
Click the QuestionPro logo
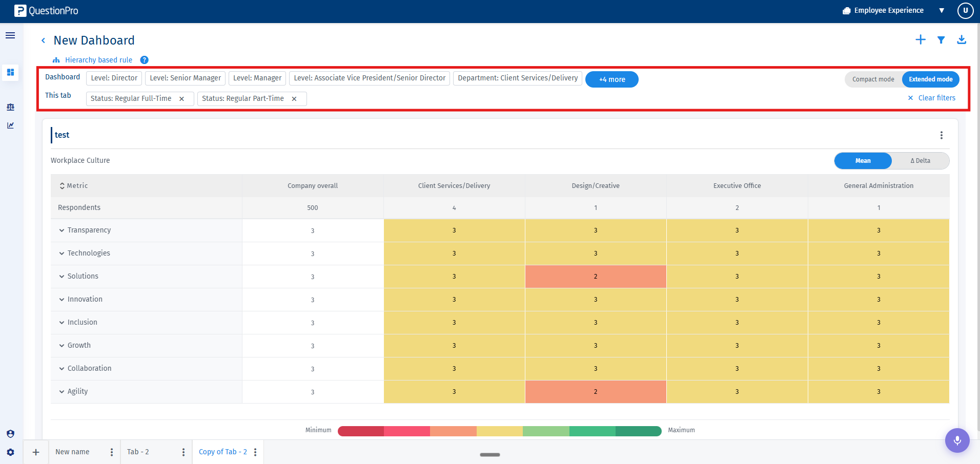click(x=46, y=11)
